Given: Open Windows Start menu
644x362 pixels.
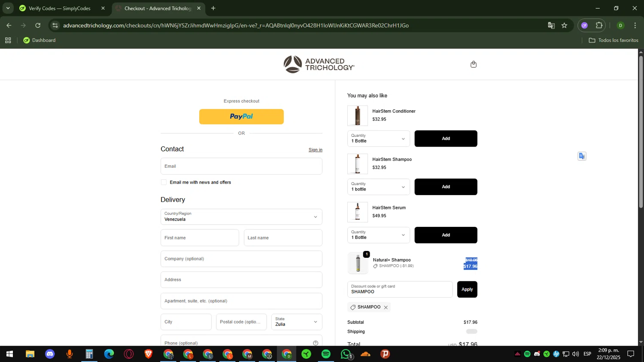Looking at the screenshot, I should tap(9, 354).
